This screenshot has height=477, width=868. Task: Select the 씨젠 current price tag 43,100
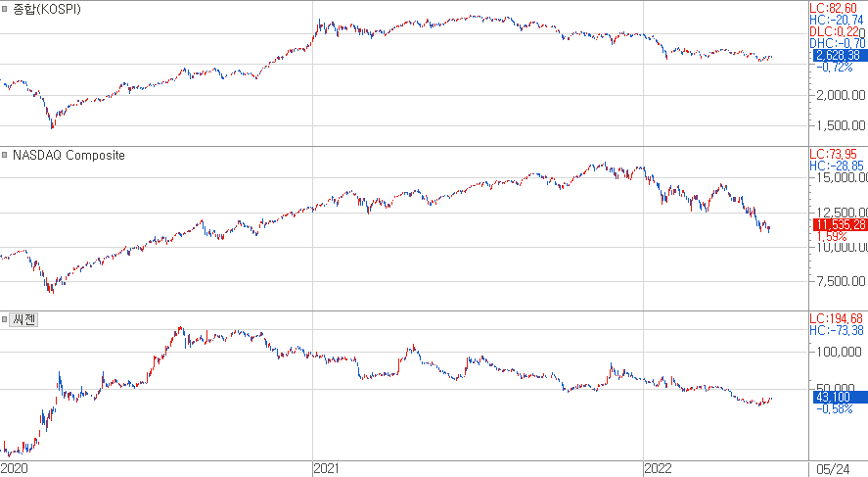click(x=840, y=397)
